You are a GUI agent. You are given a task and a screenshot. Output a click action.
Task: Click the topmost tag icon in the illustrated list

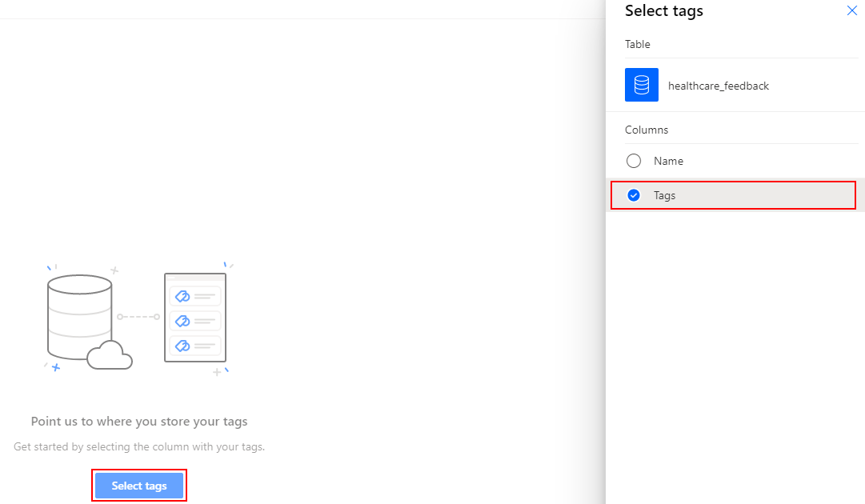point(182,295)
